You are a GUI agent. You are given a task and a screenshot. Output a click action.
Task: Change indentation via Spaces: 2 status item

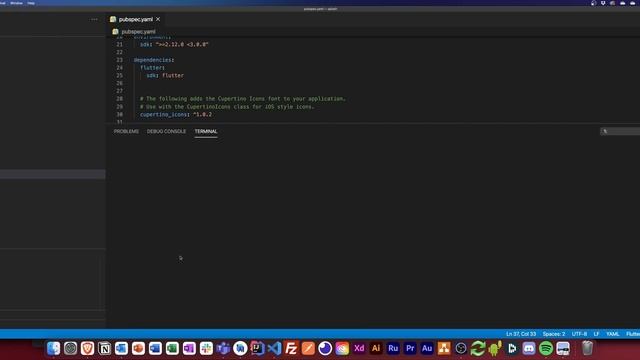554,334
